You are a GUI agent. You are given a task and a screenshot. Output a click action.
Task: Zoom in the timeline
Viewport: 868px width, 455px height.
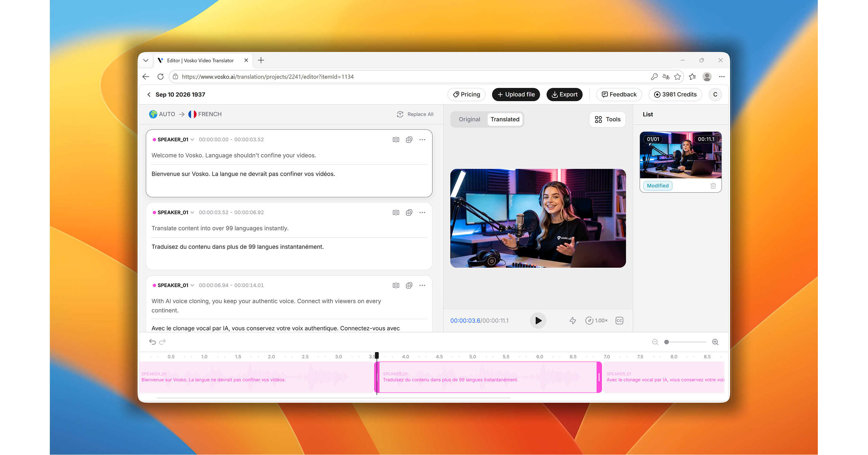715,342
